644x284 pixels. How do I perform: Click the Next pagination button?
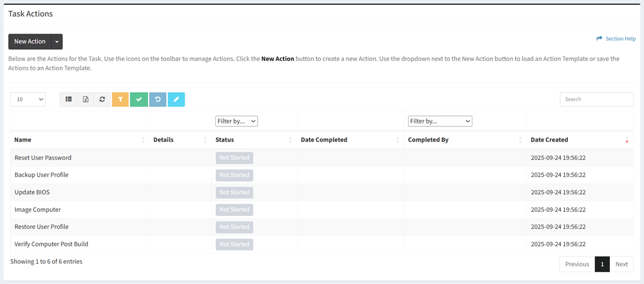pos(622,264)
